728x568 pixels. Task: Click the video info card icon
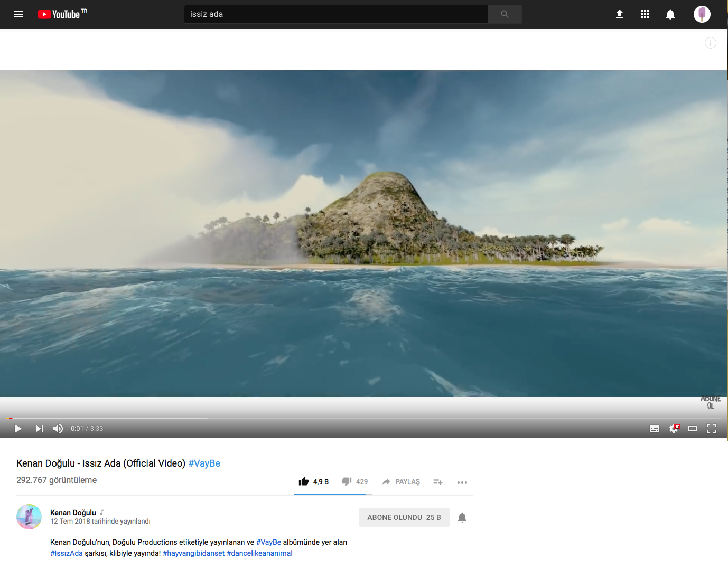pos(711,43)
